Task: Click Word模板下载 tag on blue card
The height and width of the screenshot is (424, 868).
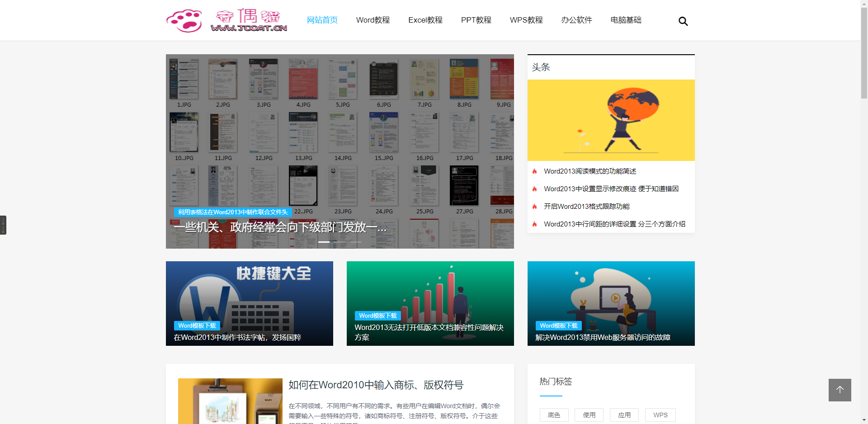Action: click(x=559, y=325)
